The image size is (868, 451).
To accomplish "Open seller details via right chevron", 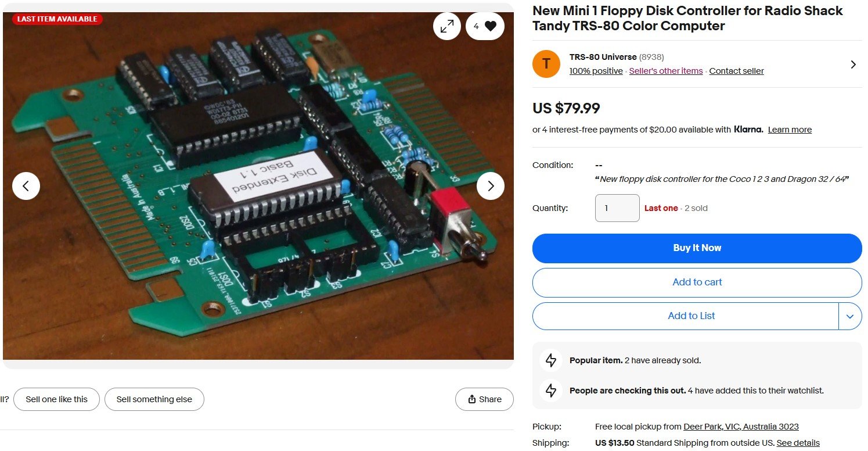I will (853, 65).
